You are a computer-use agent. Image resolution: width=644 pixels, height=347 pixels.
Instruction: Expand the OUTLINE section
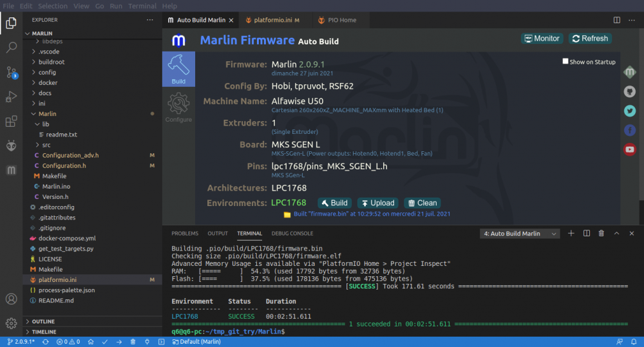[93, 321]
